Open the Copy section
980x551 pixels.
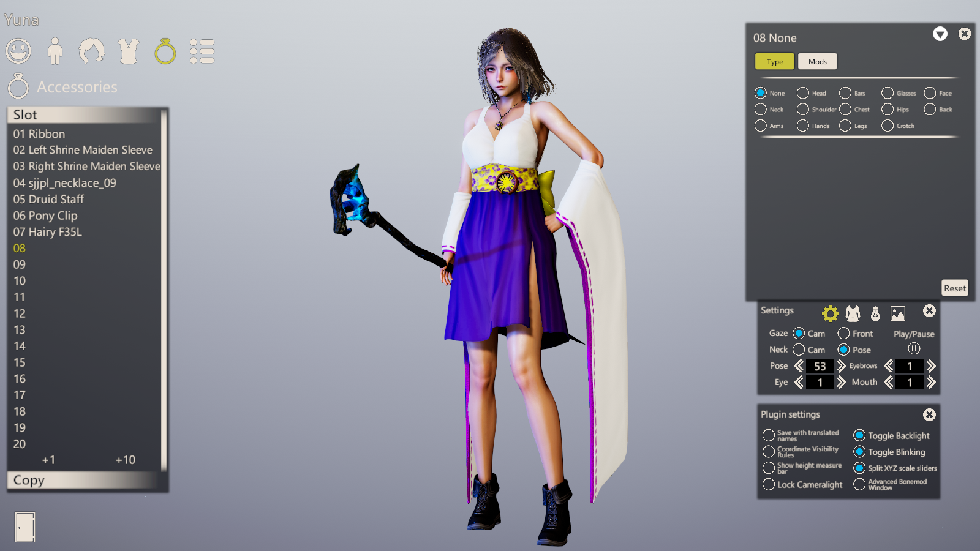(x=83, y=480)
